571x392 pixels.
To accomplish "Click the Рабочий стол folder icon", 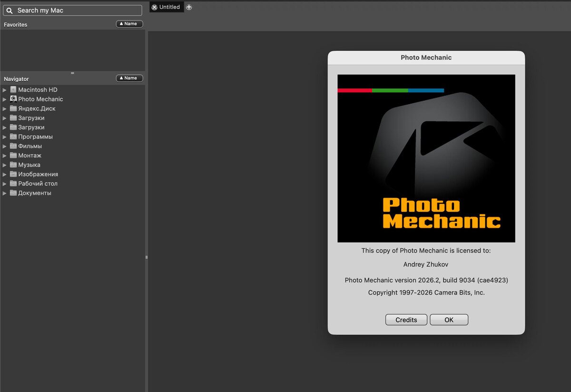I will coord(13,184).
